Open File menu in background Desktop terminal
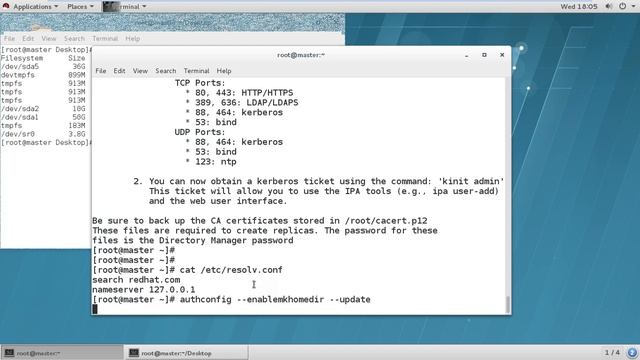Image resolution: width=640 pixels, height=360 pixels. 9,38
